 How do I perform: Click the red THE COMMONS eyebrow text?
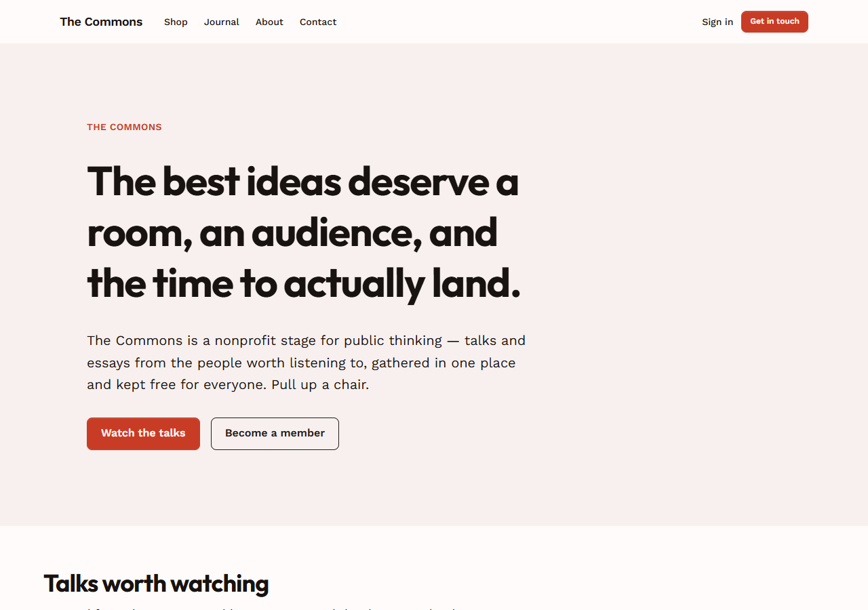point(124,127)
